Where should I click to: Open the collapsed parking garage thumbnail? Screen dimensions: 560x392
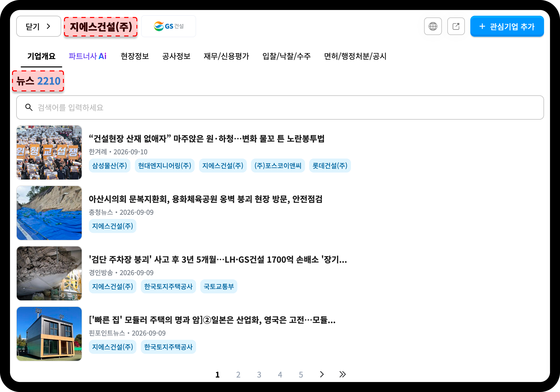pos(49,273)
